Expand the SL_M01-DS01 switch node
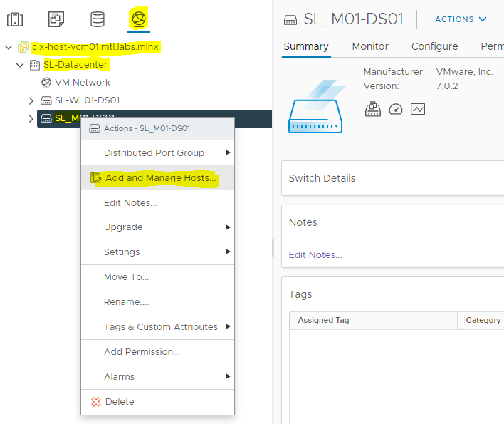Screen dimensions: 504x424 coord(31,119)
